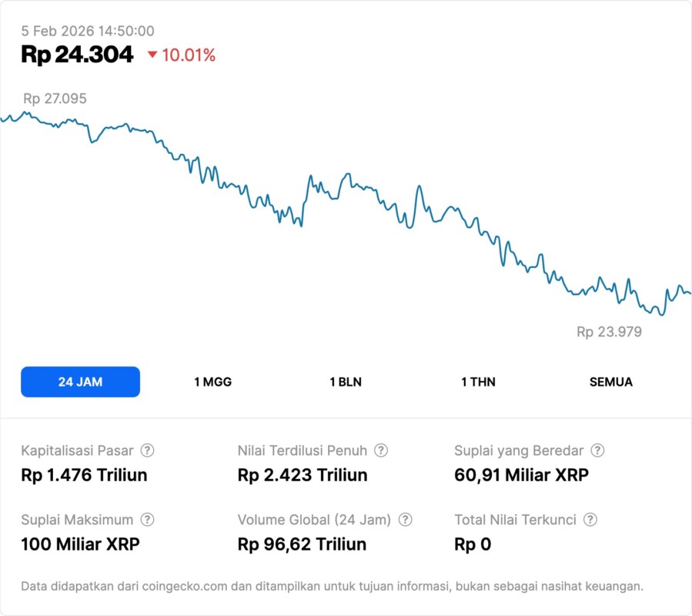This screenshot has height=616, width=692.
Task: Click the Rp 96,62 Triliun volume value
Action: tap(302, 544)
